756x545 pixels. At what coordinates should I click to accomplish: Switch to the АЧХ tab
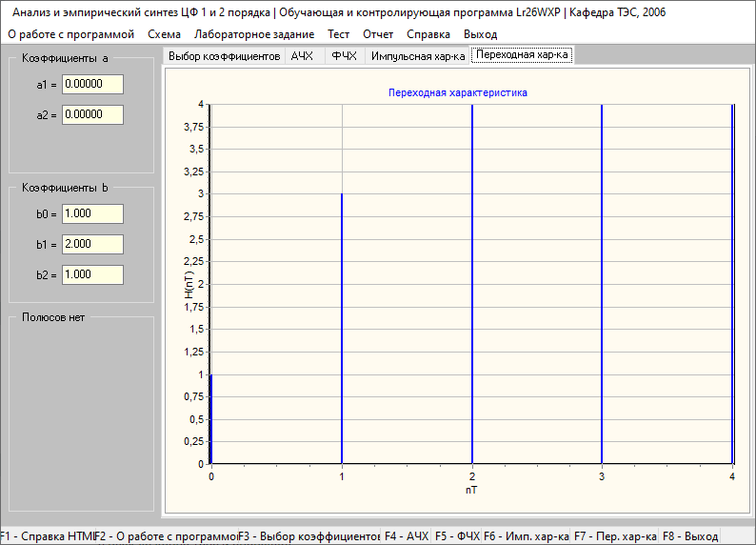coord(305,56)
